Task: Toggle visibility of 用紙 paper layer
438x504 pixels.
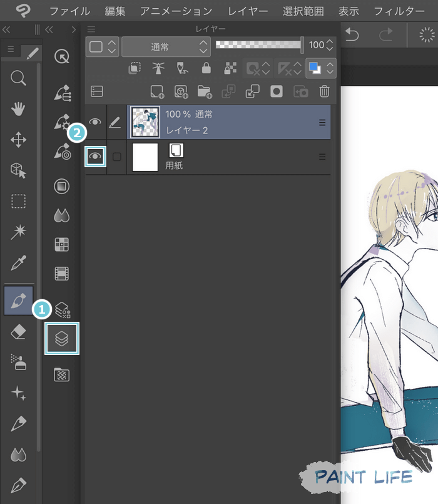Action: click(95, 157)
